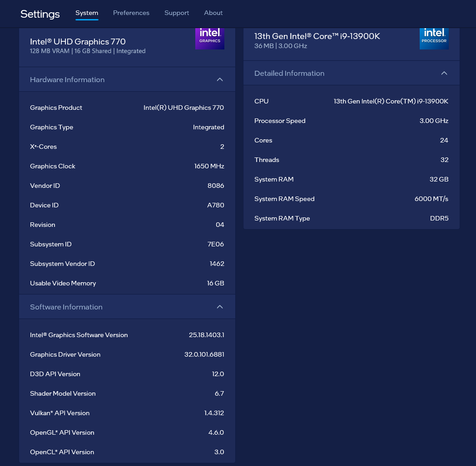The image size is (476, 466).
Task: Click the Vulkan API Version value 1.4.312
Action: point(214,413)
